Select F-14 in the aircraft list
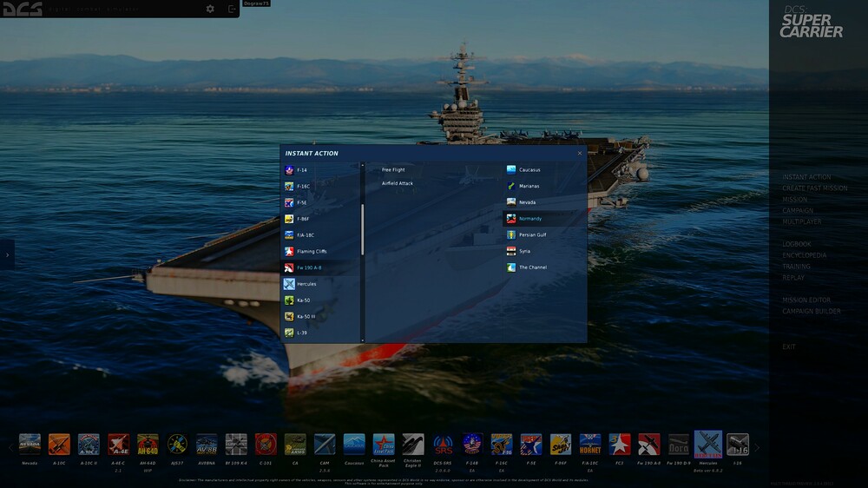868x488 pixels. pyautogui.click(x=320, y=170)
